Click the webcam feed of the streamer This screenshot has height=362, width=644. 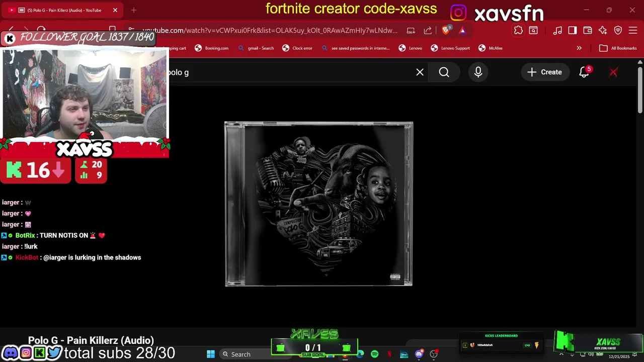pos(85,94)
